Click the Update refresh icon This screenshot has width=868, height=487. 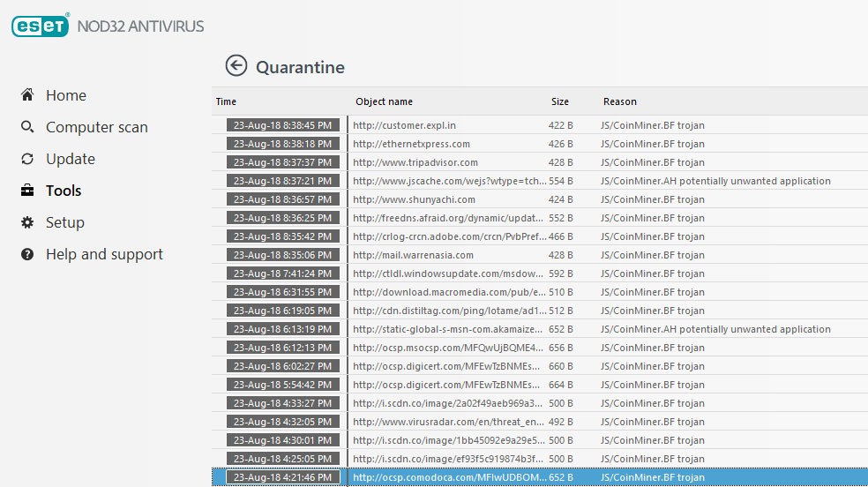(27, 159)
